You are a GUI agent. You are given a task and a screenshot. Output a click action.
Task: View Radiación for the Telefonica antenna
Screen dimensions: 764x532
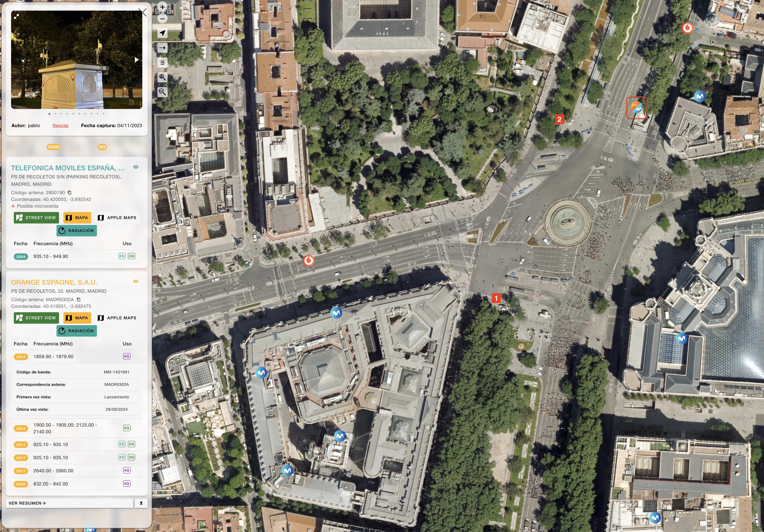coord(77,231)
